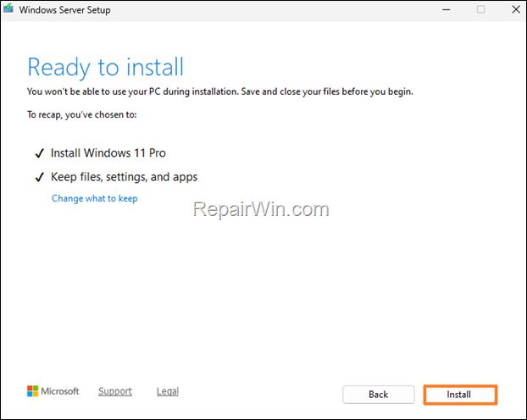Go back with the Back button
This screenshot has height=420, width=527.
click(379, 395)
